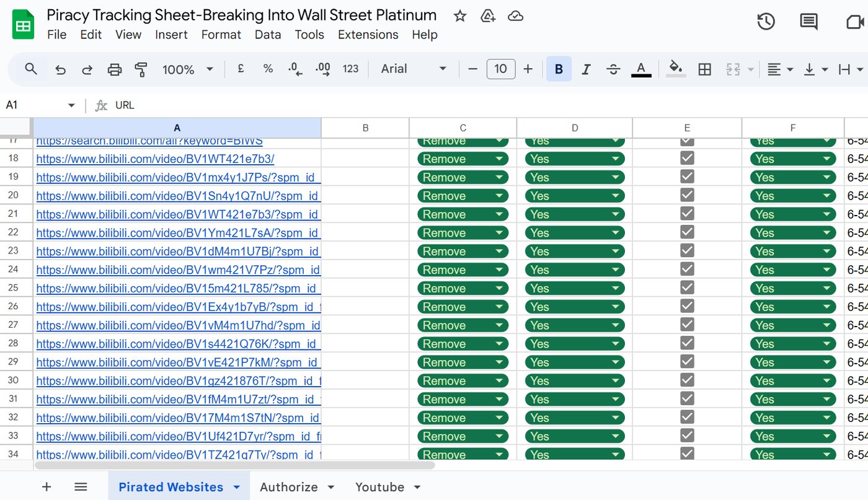Apply strikethrough formatting
Screen dimensions: 868x500
[613, 69]
